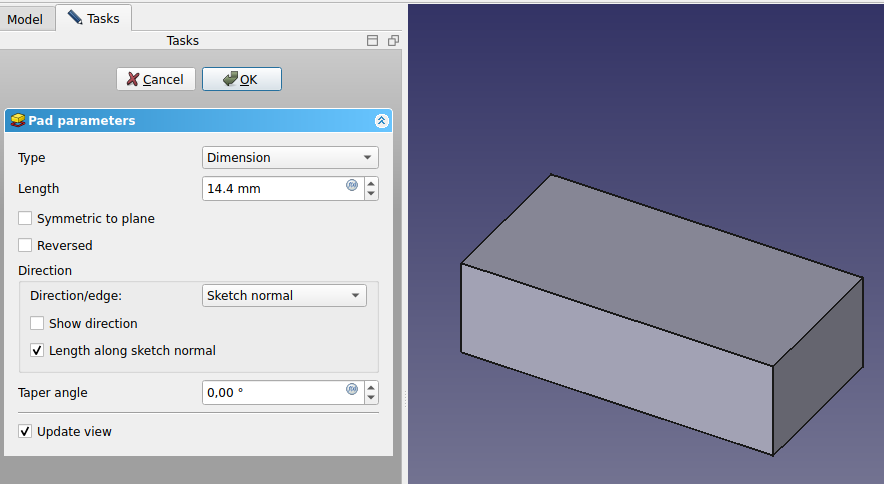Open expression editor for Length field
This screenshot has width=884, height=484.
(352, 185)
